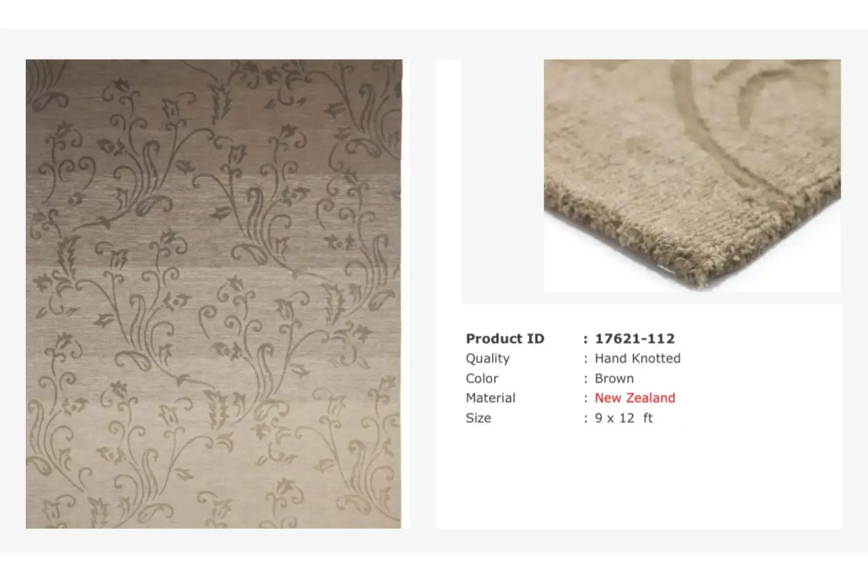This screenshot has height=588, width=868.
Task: Click the red New Zealand material link
Action: coord(635,398)
